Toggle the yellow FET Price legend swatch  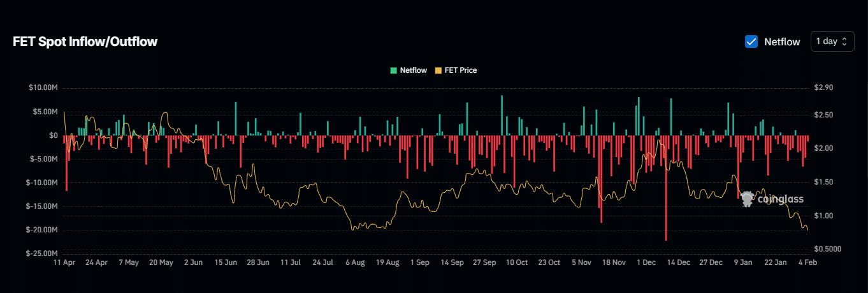pyautogui.click(x=438, y=70)
